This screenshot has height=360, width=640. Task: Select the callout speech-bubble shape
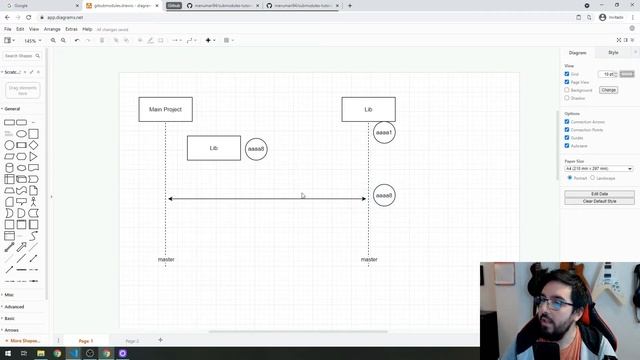pos(21,202)
